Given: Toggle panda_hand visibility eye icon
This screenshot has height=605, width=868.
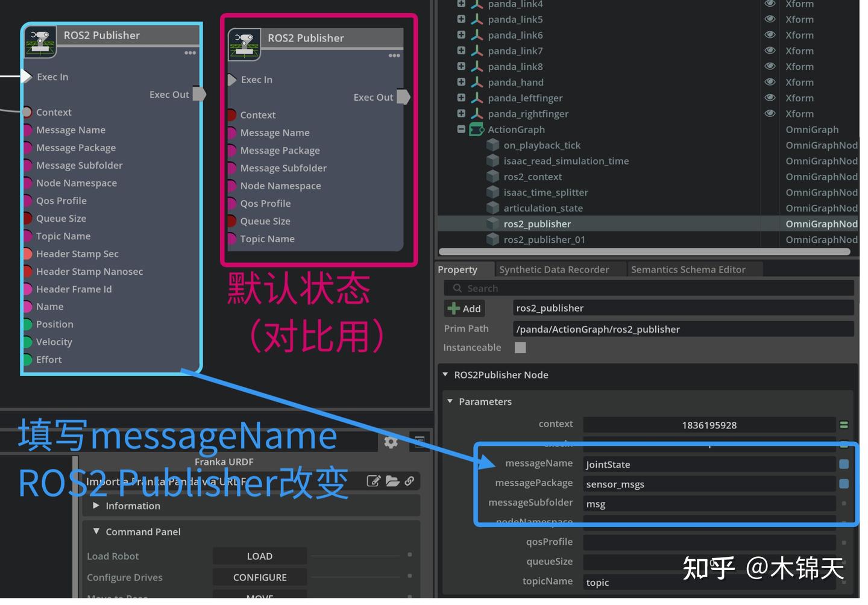Looking at the screenshot, I should 770,82.
